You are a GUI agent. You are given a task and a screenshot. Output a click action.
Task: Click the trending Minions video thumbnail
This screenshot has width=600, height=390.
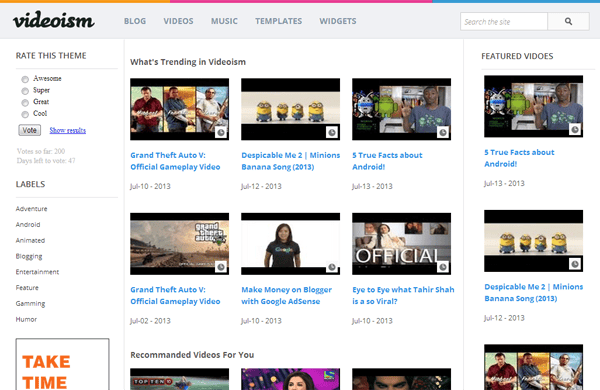click(x=290, y=109)
